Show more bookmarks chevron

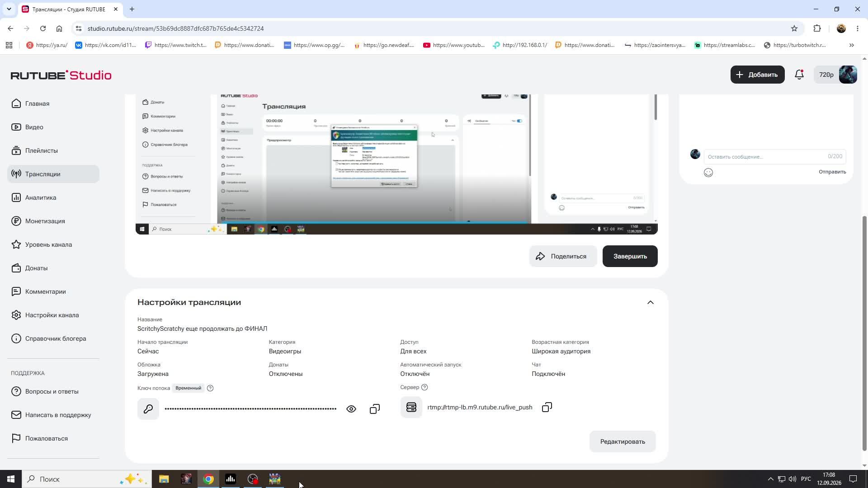(852, 45)
